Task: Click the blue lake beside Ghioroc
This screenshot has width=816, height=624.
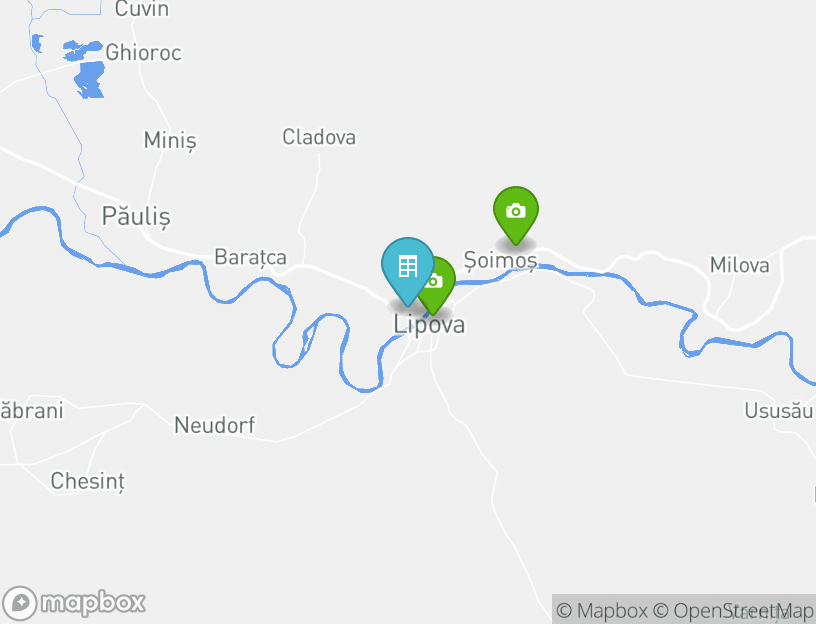Action: pyautogui.click(x=90, y=79)
